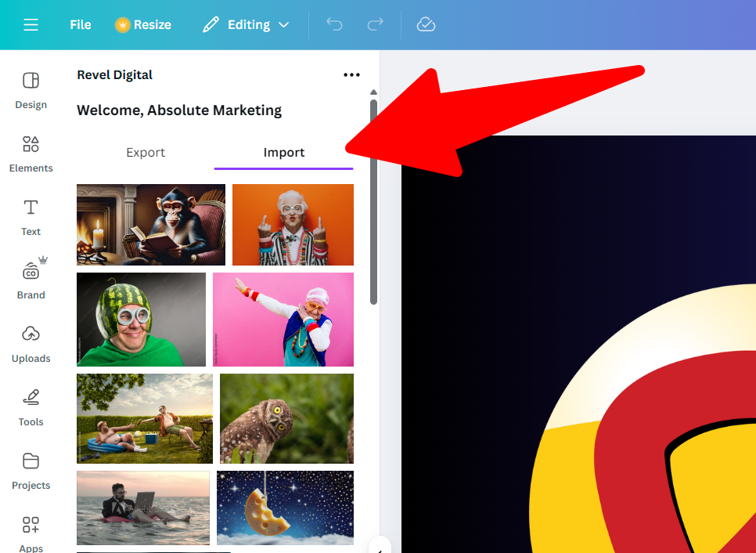756x553 pixels.
Task: Select the monkey reading book image
Action: point(151,224)
